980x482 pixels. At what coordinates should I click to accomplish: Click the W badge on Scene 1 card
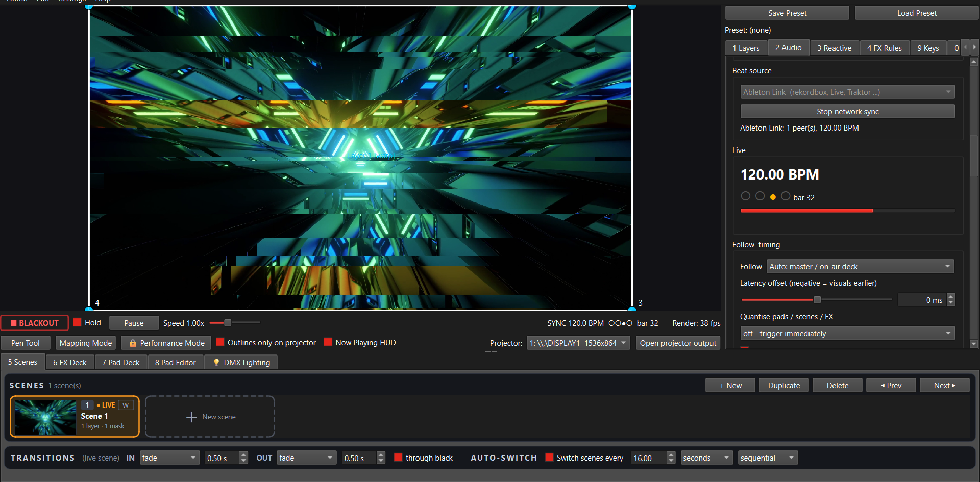pyautogui.click(x=126, y=405)
